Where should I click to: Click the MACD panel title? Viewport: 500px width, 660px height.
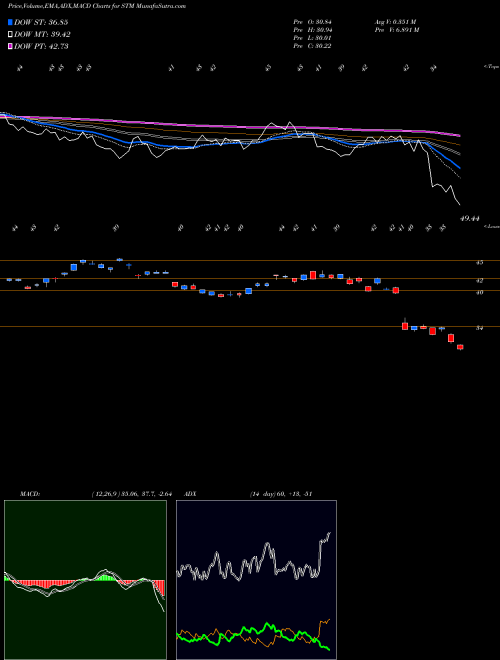pos(29,494)
